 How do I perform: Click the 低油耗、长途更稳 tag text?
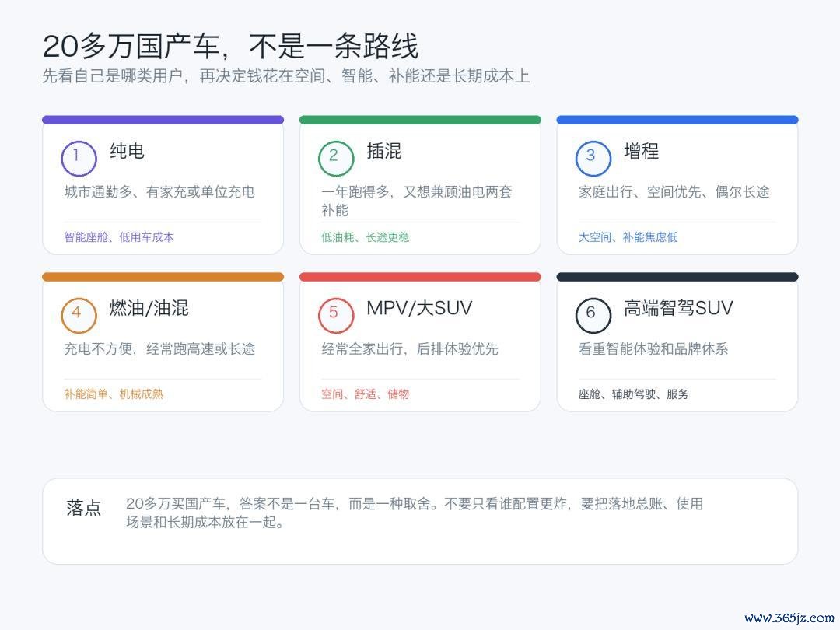365,236
